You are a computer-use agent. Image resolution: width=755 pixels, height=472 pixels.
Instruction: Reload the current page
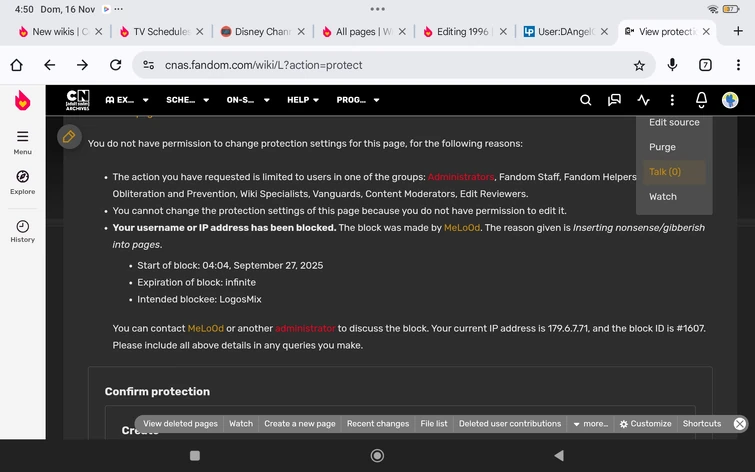click(116, 65)
